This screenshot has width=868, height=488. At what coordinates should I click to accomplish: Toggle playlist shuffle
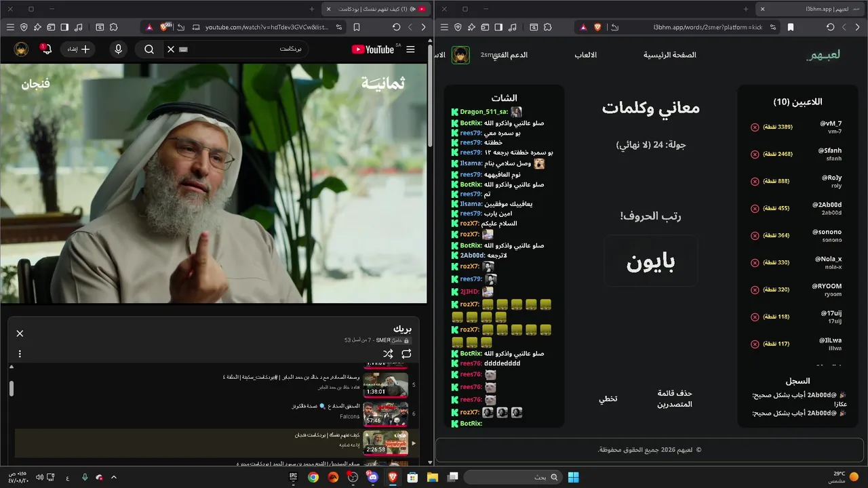pyautogui.click(x=388, y=354)
